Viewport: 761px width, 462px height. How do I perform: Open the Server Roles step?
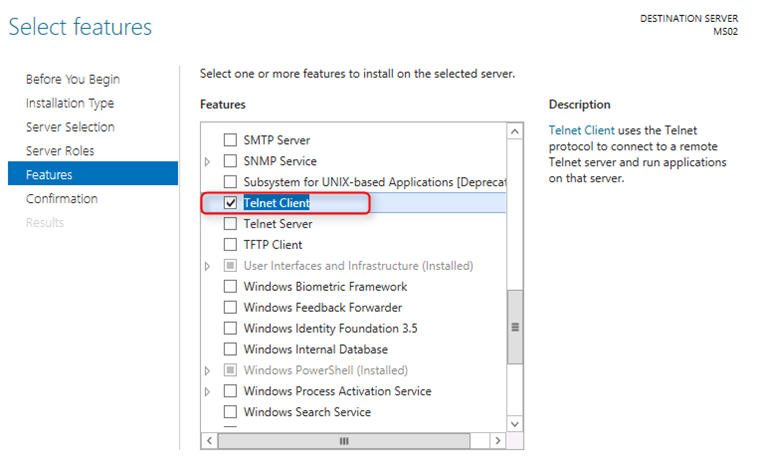(x=60, y=150)
